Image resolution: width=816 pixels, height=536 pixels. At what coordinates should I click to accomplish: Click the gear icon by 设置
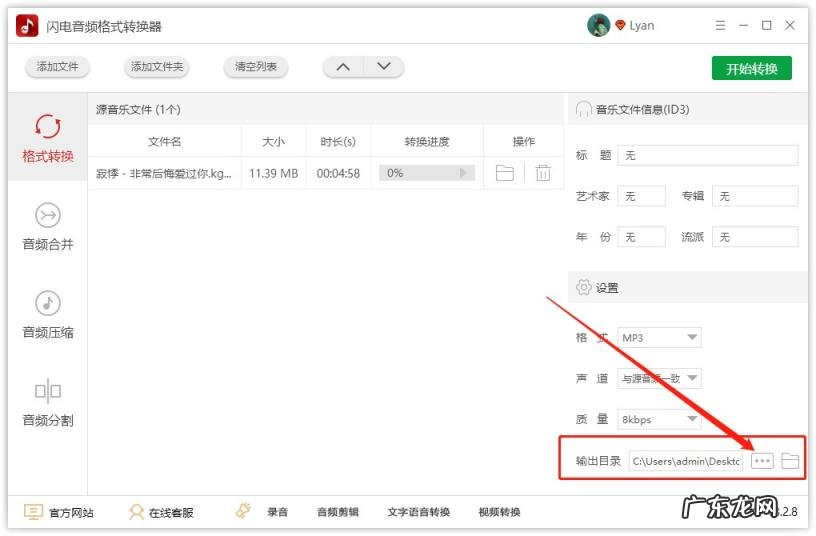coord(583,287)
